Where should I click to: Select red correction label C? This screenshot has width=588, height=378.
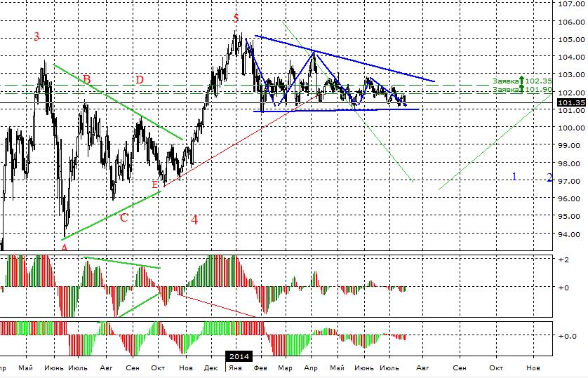coord(124,217)
